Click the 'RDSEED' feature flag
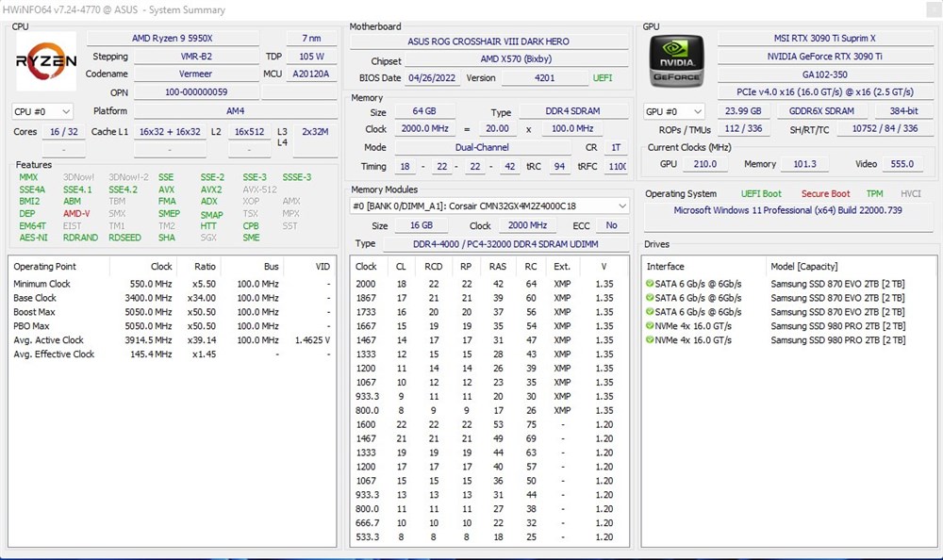The image size is (943, 560). (124, 238)
